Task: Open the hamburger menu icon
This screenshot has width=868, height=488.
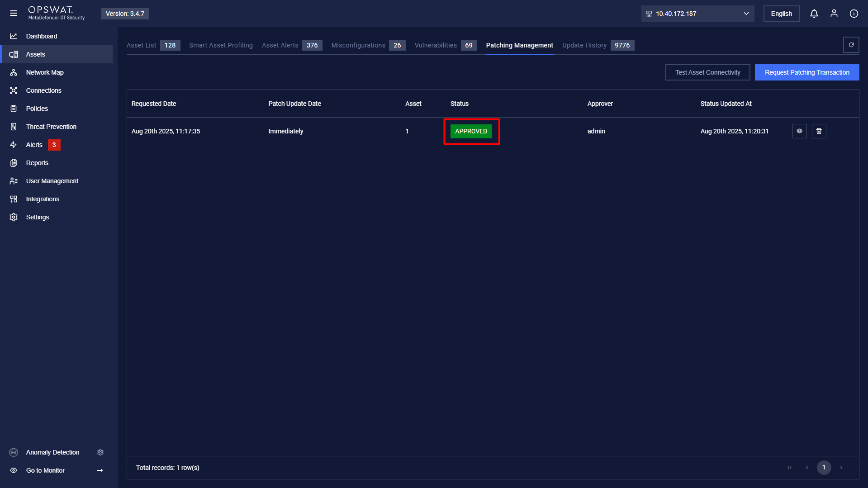Action: 14,14
